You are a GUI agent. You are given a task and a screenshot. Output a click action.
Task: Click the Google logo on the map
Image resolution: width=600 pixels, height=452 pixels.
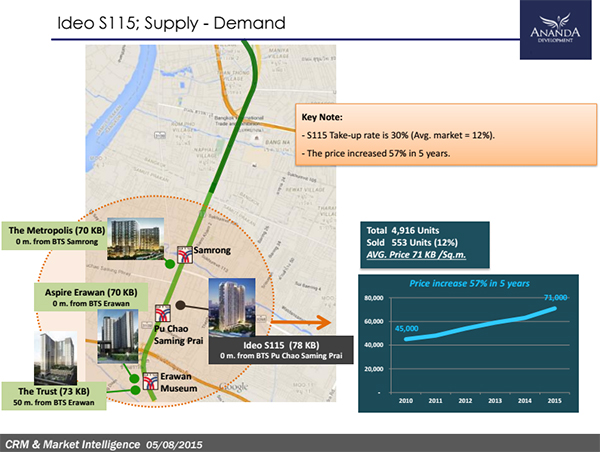pos(229,387)
